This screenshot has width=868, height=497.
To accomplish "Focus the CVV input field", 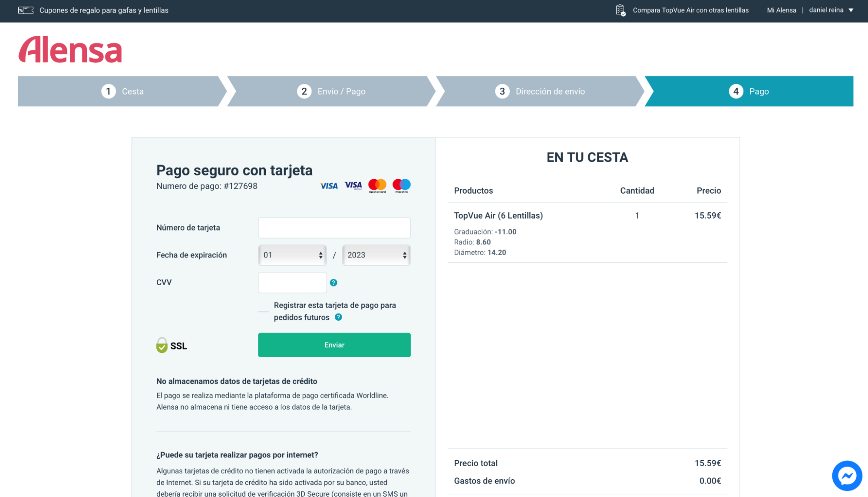I will (292, 283).
